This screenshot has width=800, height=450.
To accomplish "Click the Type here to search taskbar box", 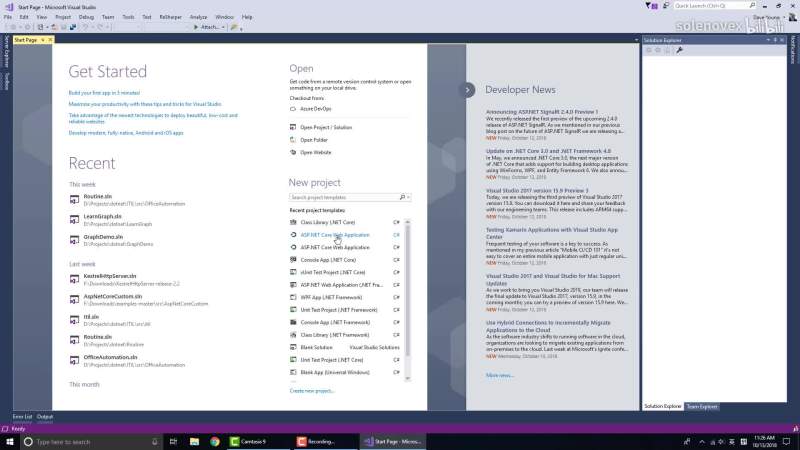I will pos(92,442).
